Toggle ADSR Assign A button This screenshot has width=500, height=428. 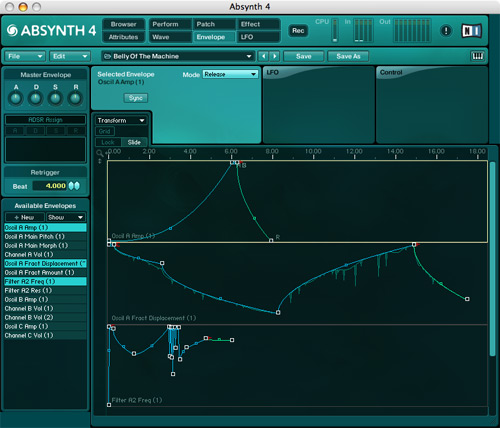pos(15,131)
